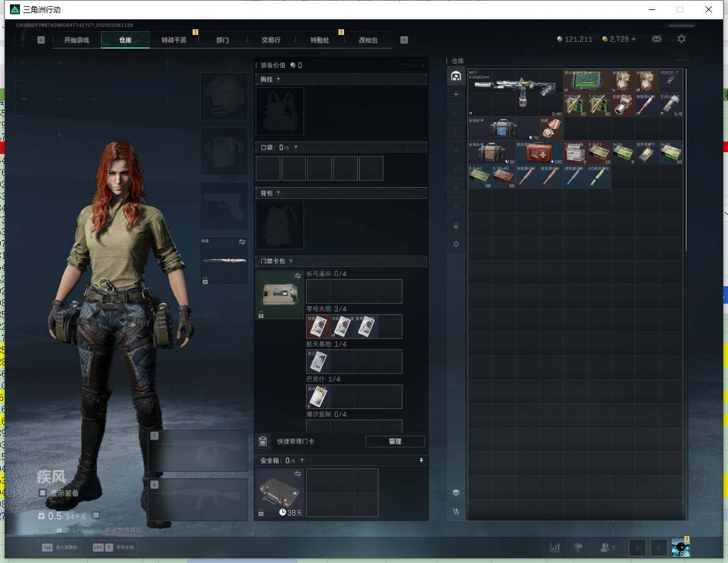Open the 交易行 tab
Image resolution: width=728 pixels, height=563 pixels.
[x=271, y=40]
